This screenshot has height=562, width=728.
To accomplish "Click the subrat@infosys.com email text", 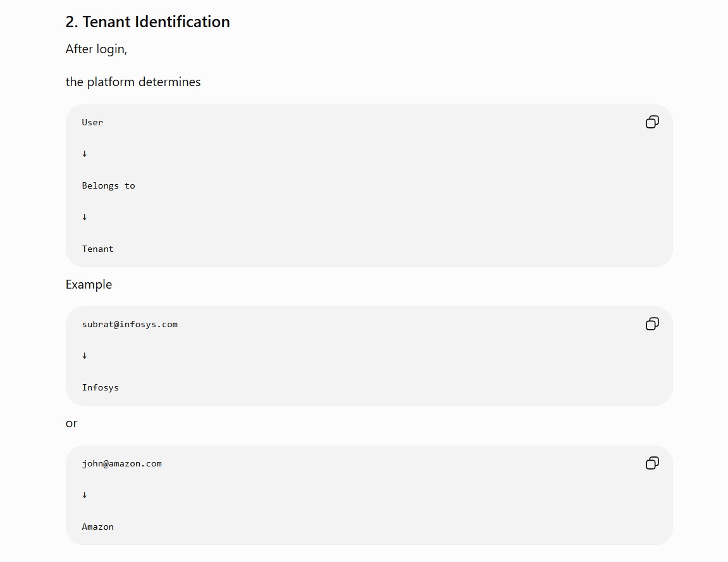I will [x=130, y=324].
